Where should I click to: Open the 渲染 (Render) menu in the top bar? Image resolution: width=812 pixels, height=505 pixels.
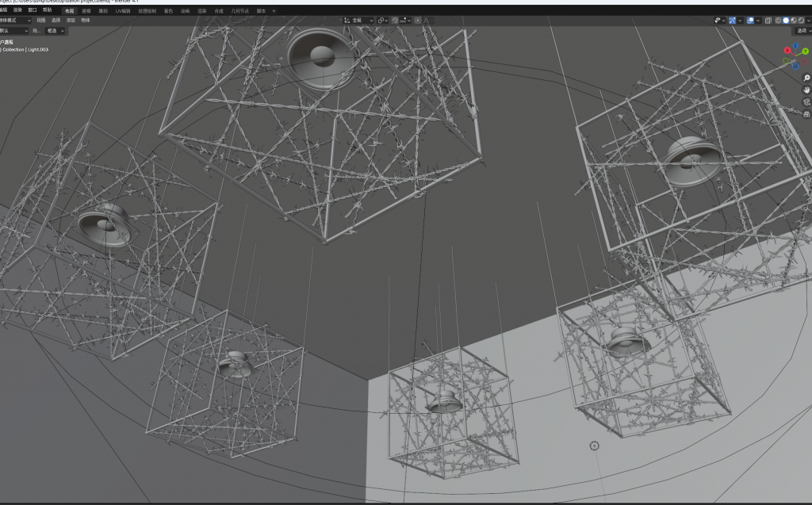(x=17, y=10)
